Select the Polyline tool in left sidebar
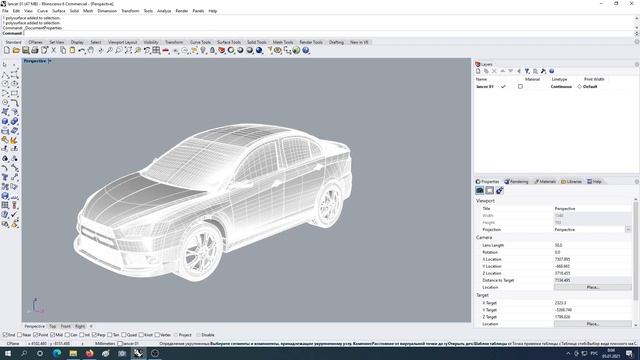 point(5,74)
